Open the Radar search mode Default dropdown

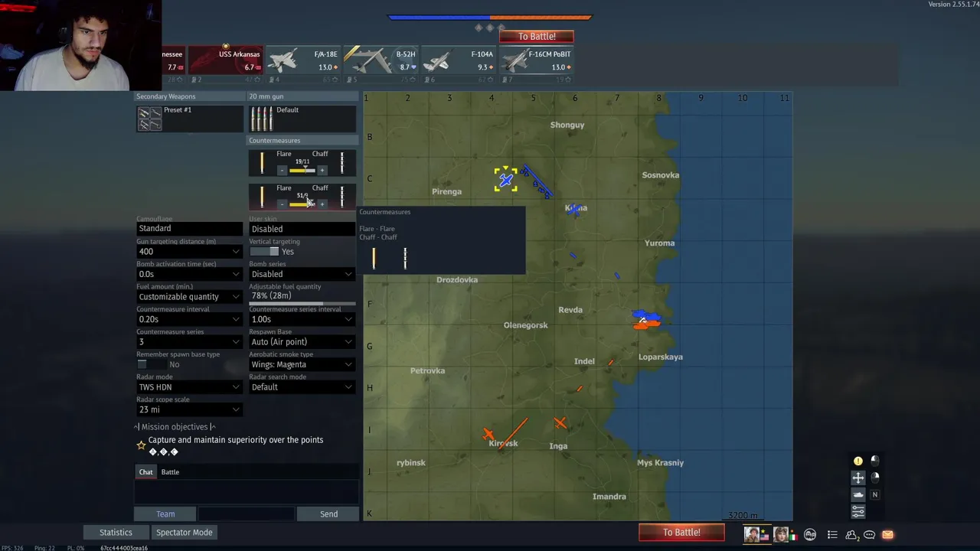(302, 386)
